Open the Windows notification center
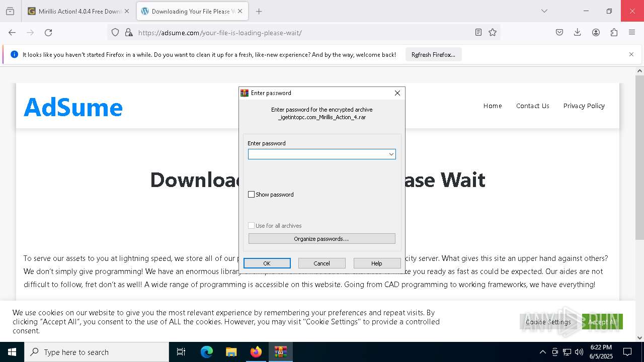Viewport: 644px width, 362px height. [x=628, y=352]
